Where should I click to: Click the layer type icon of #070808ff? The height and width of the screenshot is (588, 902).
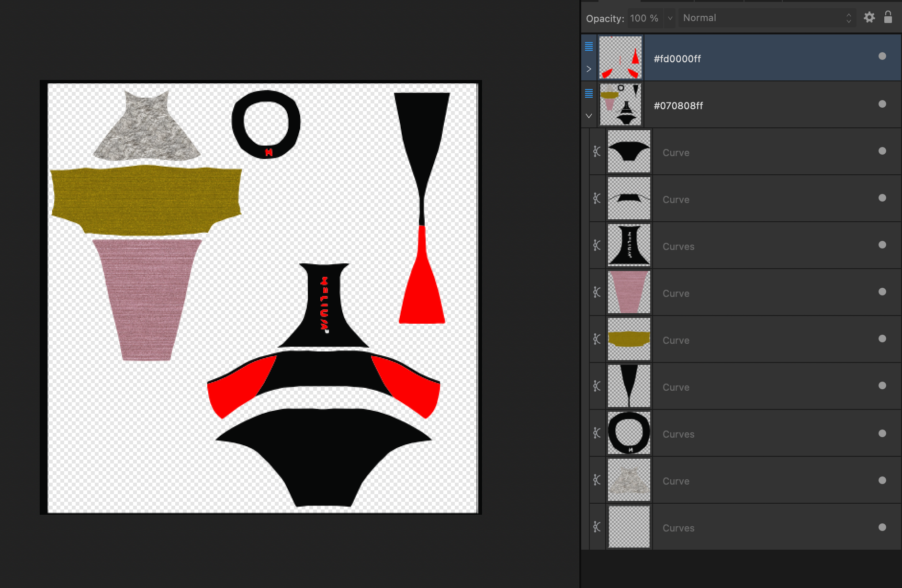pos(589,93)
